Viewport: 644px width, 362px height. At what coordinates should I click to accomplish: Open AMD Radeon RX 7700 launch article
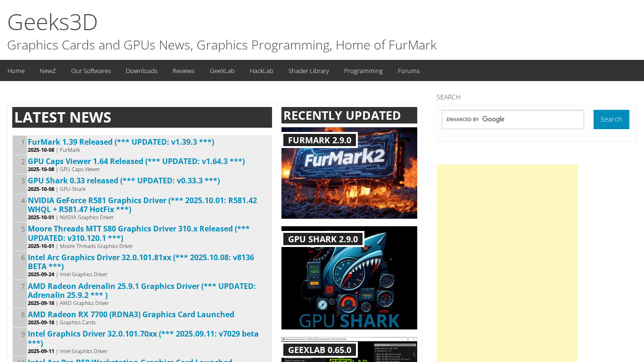tap(131, 314)
